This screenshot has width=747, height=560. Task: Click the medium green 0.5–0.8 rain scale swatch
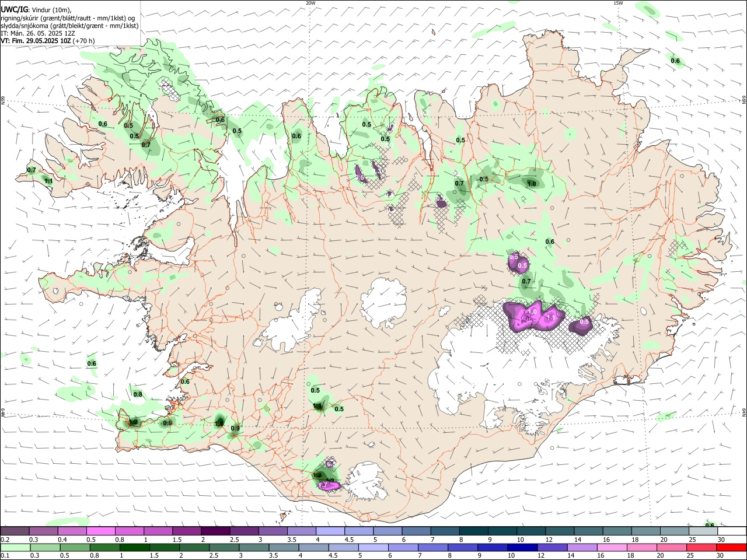pos(76,547)
